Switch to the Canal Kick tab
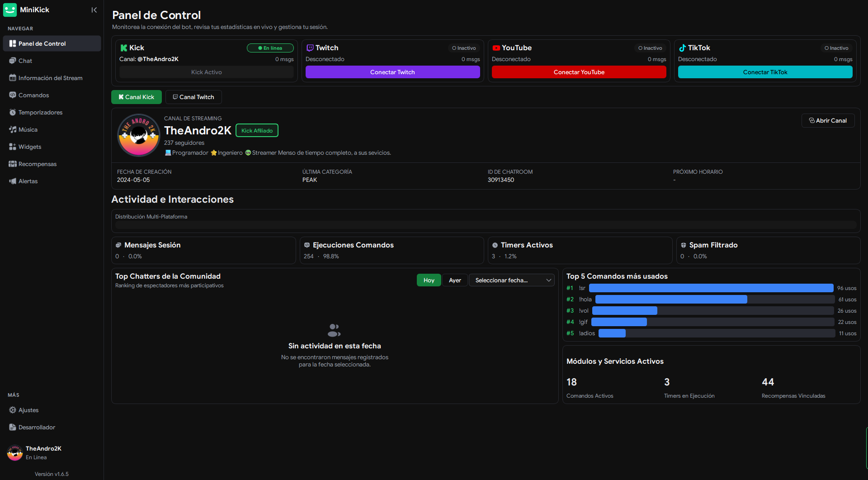This screenshot has height=480, width=868. click(137, 97)
